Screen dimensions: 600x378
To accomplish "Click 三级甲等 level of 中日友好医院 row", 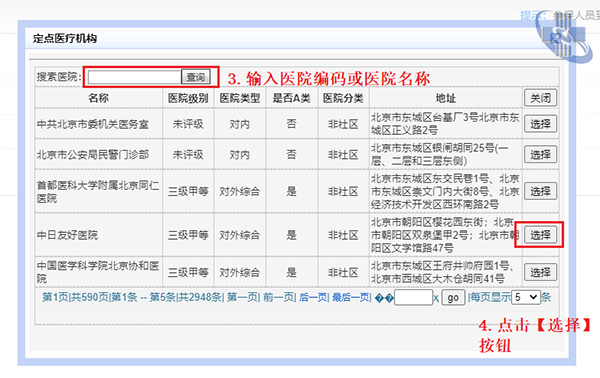I will (x=188, y=235).
